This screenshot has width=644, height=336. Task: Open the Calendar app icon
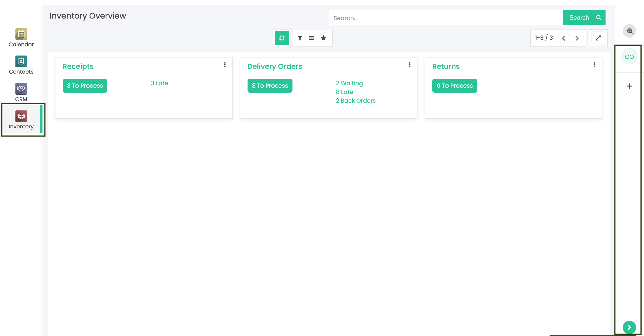[x=21, y=34]
